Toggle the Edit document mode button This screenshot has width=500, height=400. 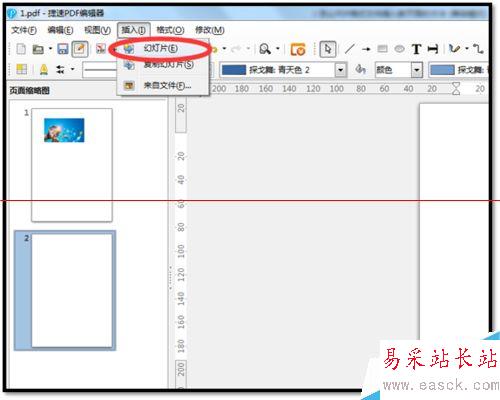click(80, 49)
